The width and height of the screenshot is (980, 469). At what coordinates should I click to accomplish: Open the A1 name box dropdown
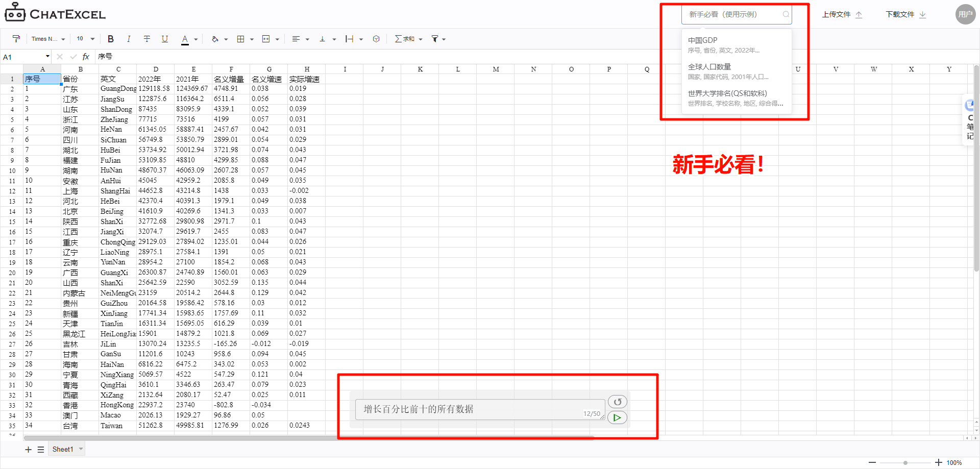point(47,57)
